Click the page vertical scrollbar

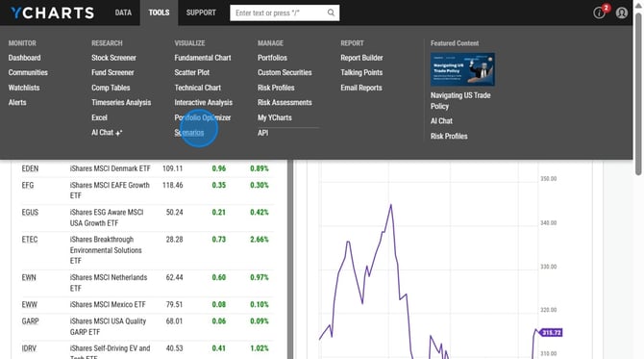[638, 94]
